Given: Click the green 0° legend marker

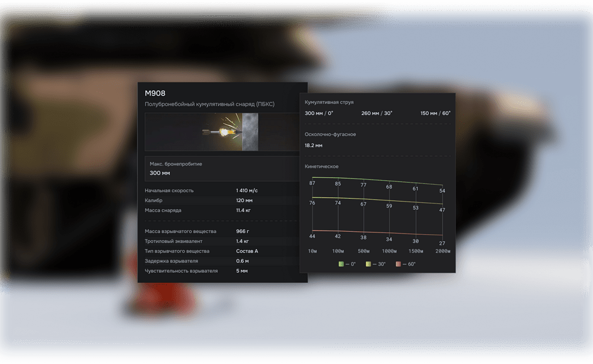Looking at the screenshot, I should [342, 264].
